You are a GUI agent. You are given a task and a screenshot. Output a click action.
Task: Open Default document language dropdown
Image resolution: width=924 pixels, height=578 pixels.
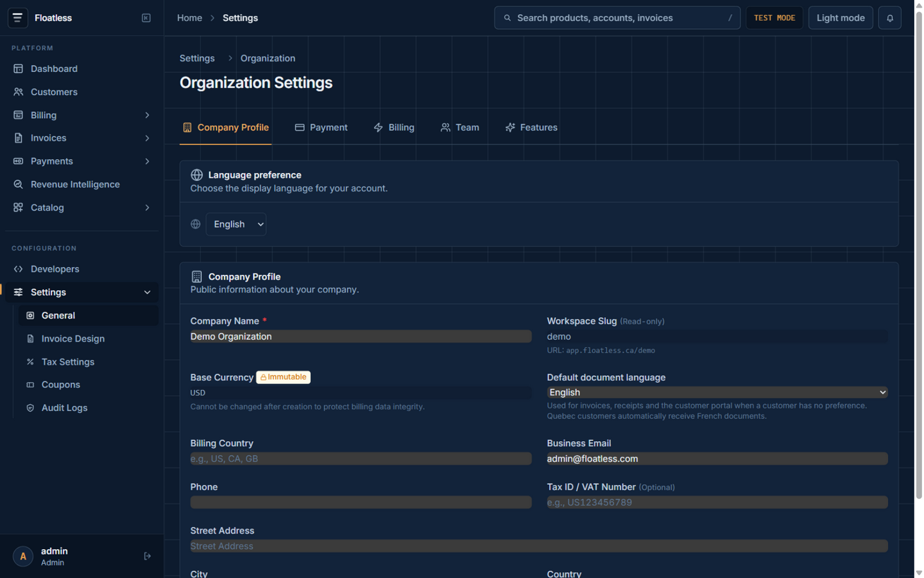click(x=717, y=392)
